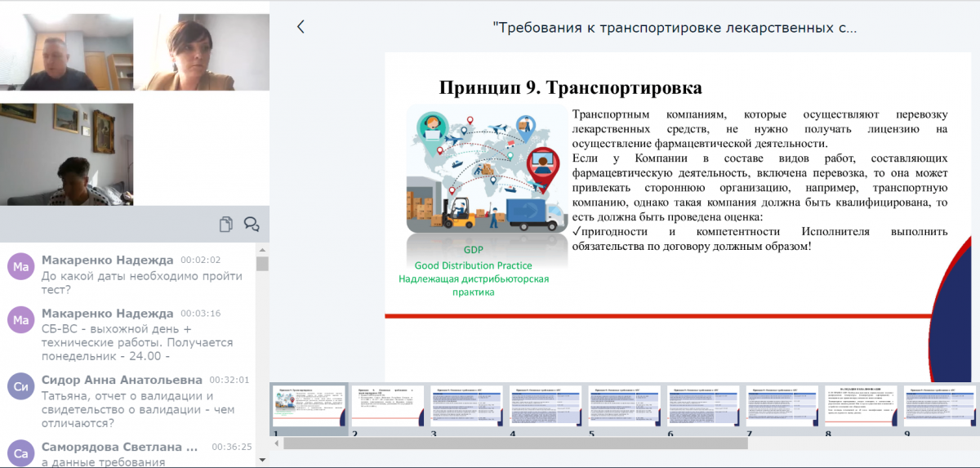Select the top-right woman's video tile
The height and width of the screenshot is (468, 980).
[201, 51]
